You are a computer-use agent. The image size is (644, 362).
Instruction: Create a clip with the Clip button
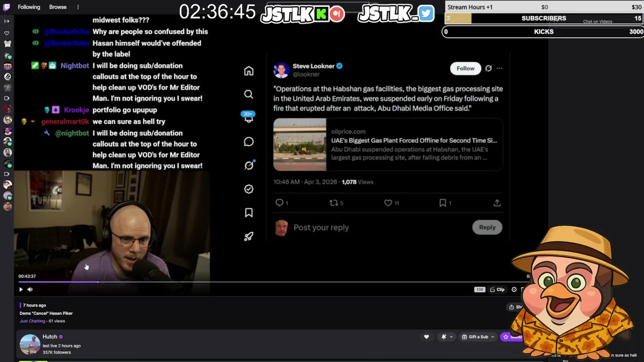click(x=497, y=290)
